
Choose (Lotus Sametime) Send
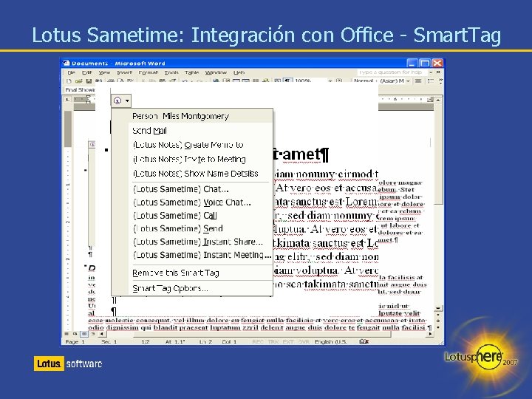(192, 228)
